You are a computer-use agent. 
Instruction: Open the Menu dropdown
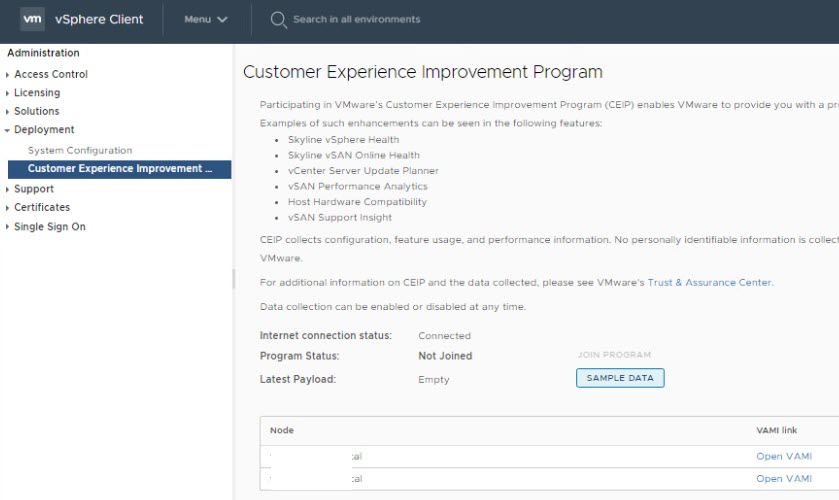(x=206, y=19)
